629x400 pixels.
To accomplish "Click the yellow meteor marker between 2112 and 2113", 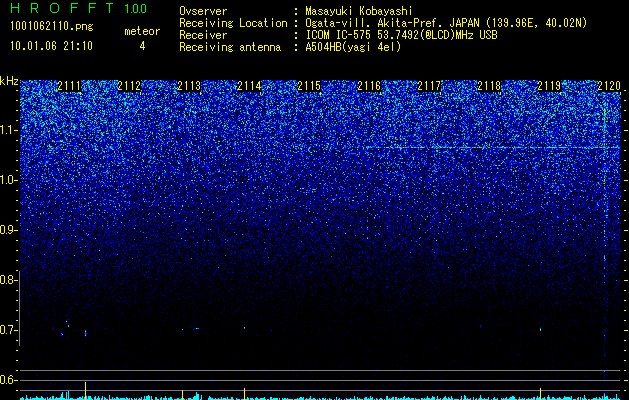I will tap(183, 394).
